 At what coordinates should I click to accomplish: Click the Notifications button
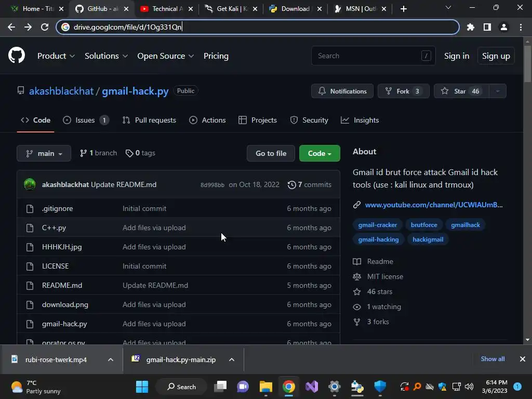click(x=342, y=91)
